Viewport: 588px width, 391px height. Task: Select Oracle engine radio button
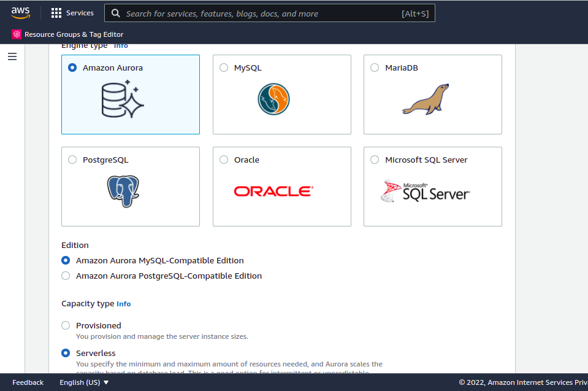coord(224,160)
